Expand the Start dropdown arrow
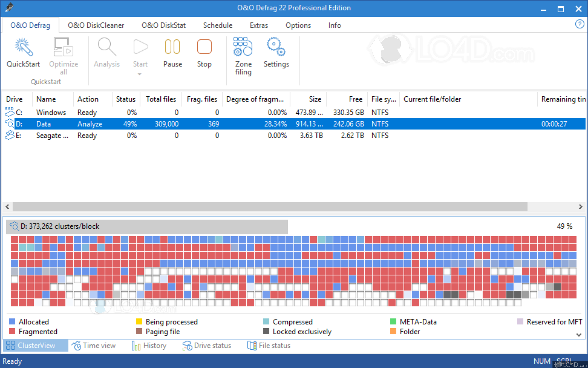This screenshot has width=588, height=368. (140, 74)
